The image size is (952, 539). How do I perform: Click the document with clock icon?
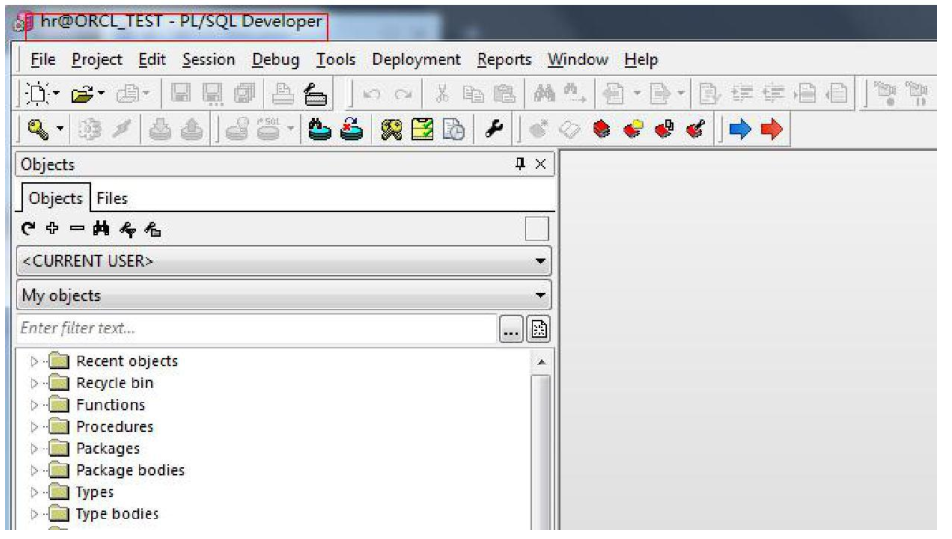(x=454, y=129)
